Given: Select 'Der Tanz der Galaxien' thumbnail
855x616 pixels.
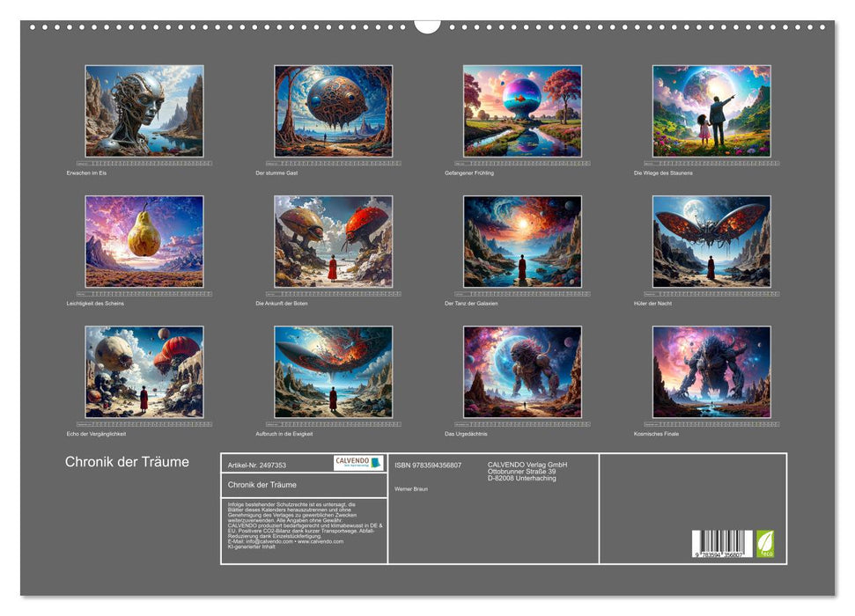Looking at the screenshot, I should point(522,241).
